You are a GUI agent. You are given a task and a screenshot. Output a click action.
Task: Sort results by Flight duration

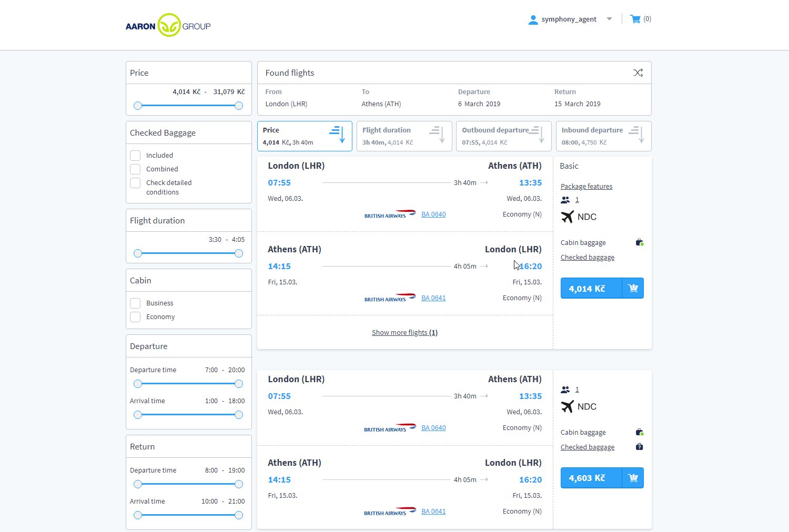[404, 136]
